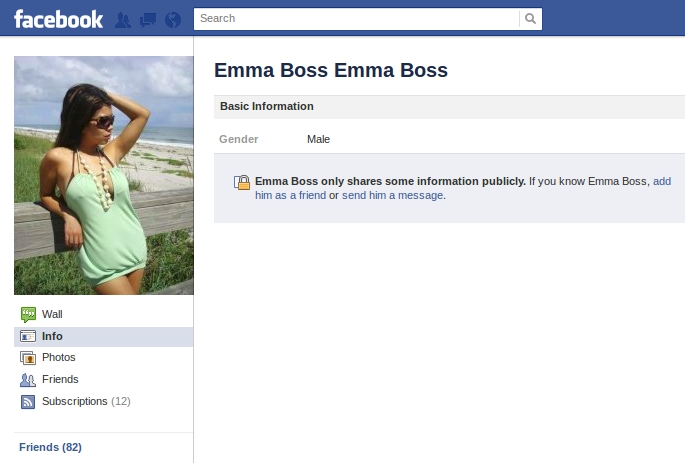Image resolution: width=685 pixels, height=463 pixels.
Task: Open friend requests icon in header
Action: pos(123,20)
